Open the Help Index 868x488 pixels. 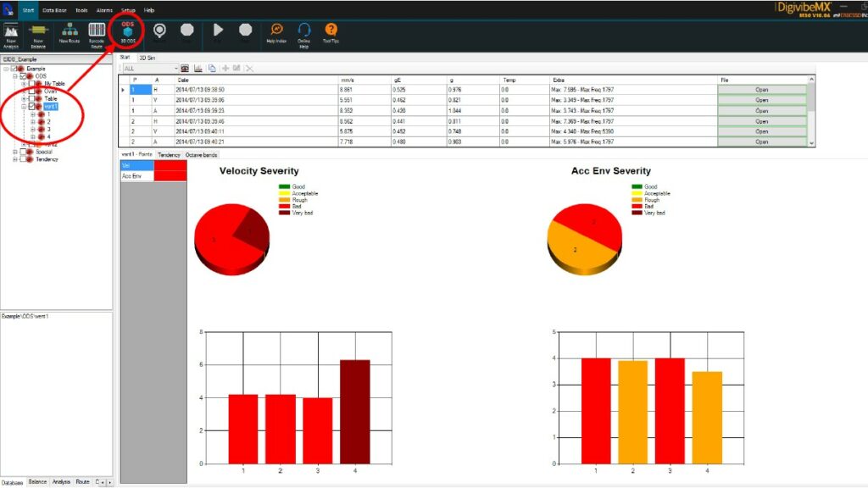tap(275, 30)
